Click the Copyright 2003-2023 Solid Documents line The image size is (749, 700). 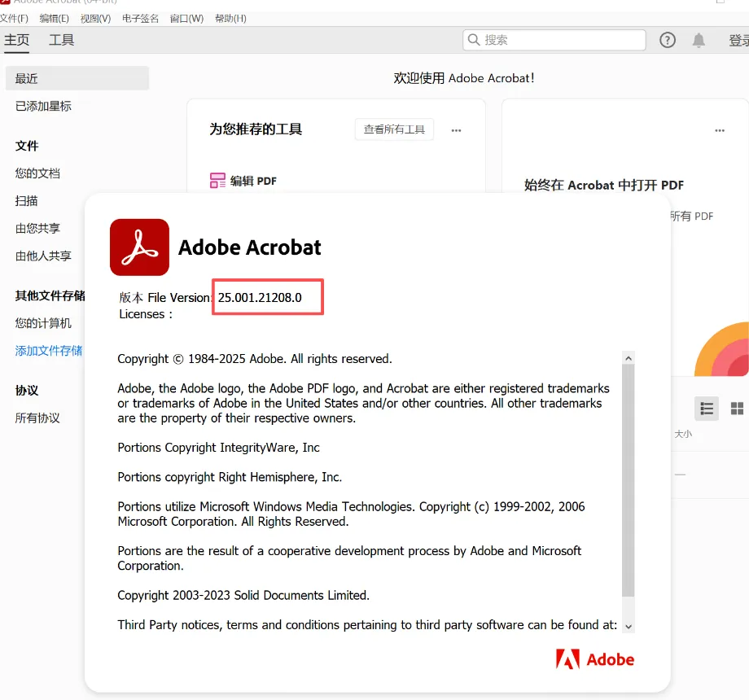(243, 596)
